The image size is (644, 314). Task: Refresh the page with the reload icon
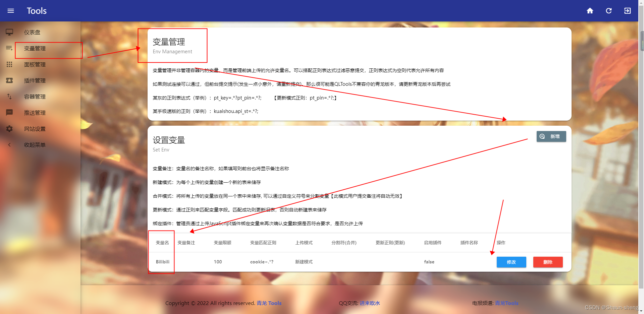point(609,11)
